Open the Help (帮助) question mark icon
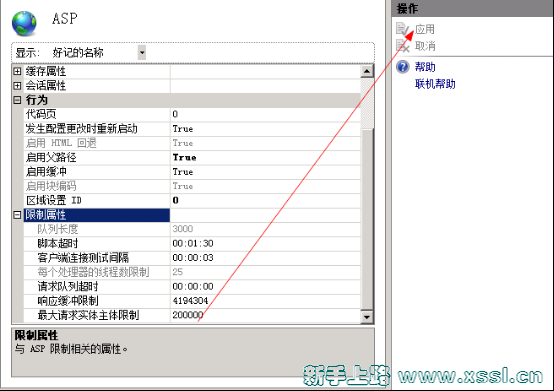This screenshot has width=554, height=391. pyautogui.click(x=403, y=66)
